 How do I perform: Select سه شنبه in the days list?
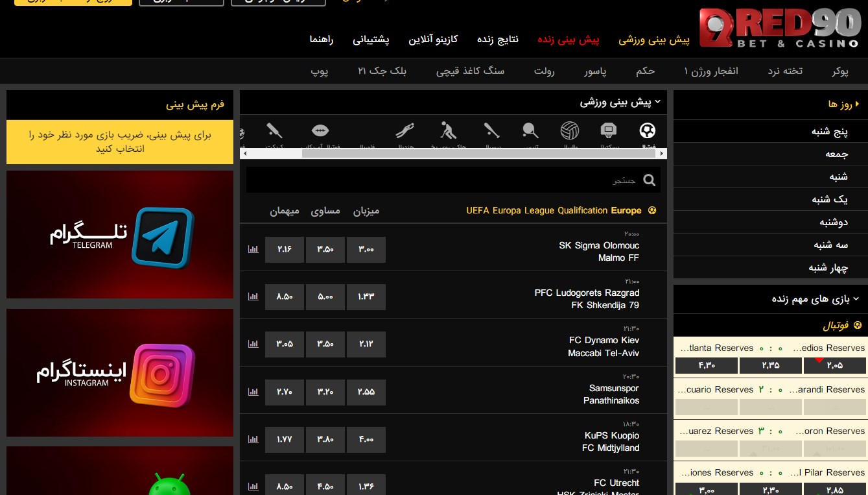tap(771, 245)
